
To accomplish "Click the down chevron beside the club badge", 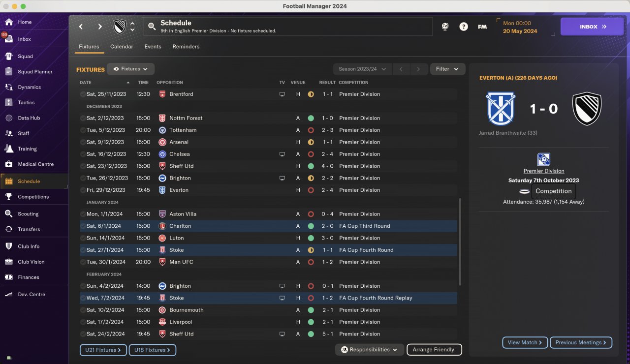I will (x=132, y=30).
